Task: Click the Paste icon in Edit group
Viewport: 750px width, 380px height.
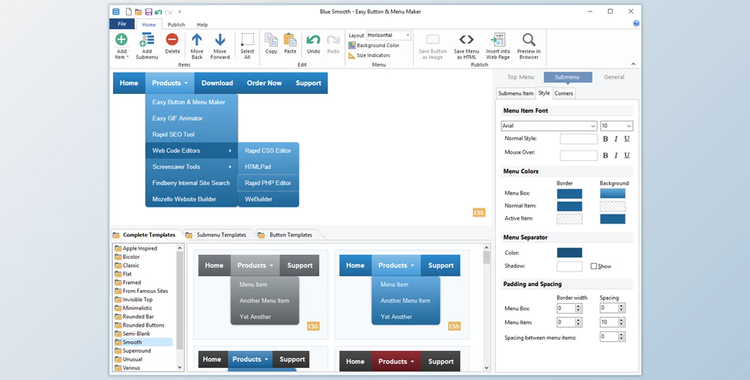Action: coord(290,40)
